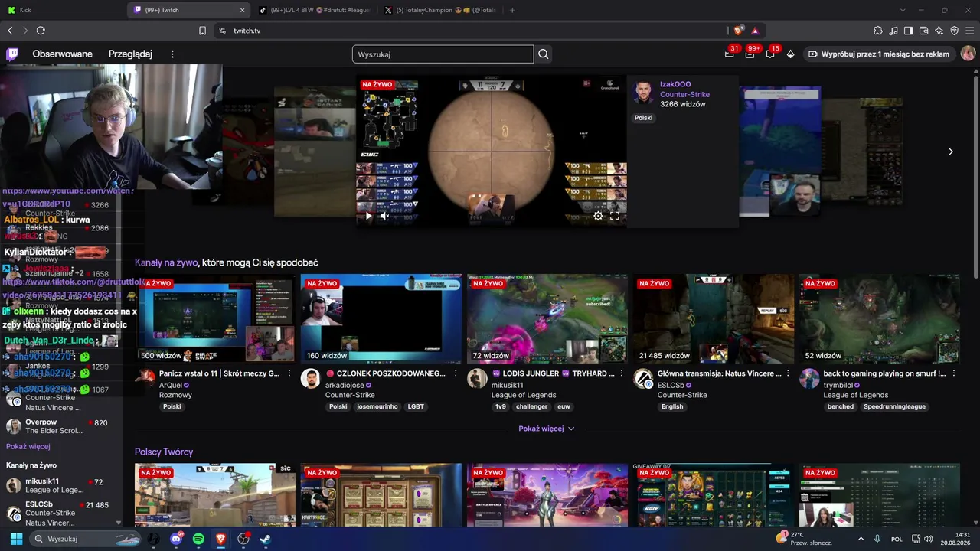The height and width of the screenshot is (551, 980).
Task: Open the browser hamburger menu
Action: [970, 31]
